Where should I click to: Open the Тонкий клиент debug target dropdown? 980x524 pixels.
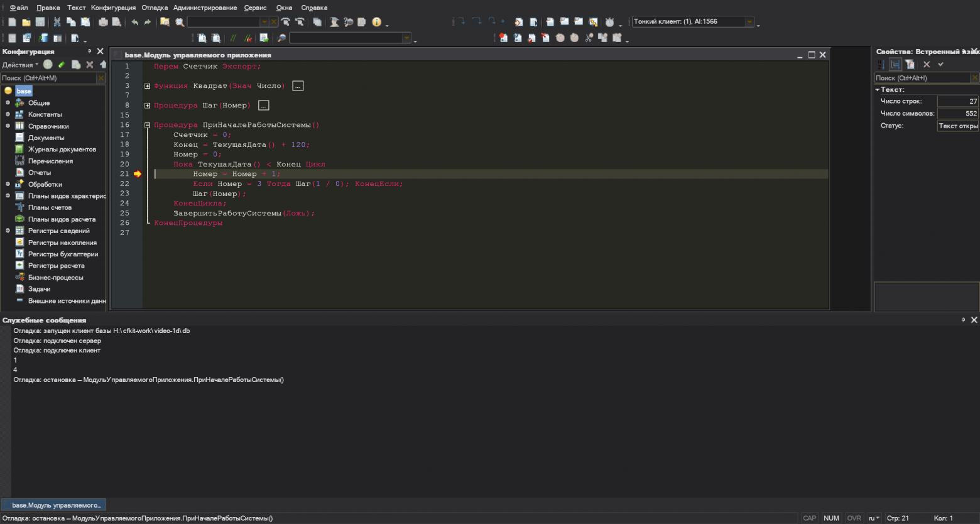[x=749, y=22]
